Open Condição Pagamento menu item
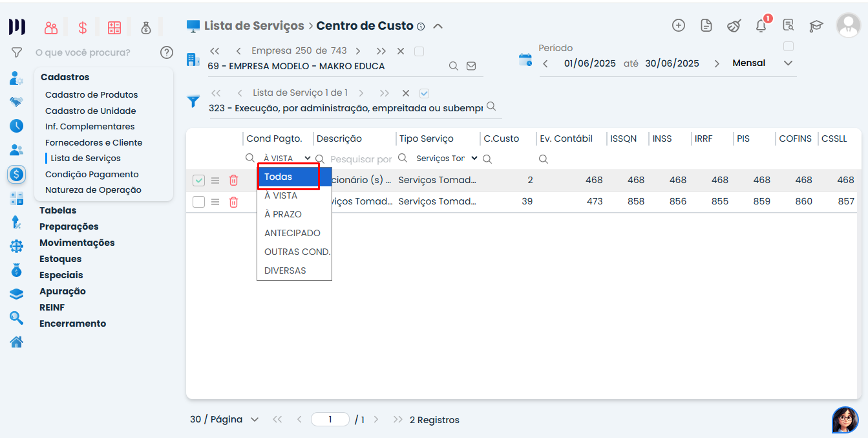868x438 pixels. point(92,174)
